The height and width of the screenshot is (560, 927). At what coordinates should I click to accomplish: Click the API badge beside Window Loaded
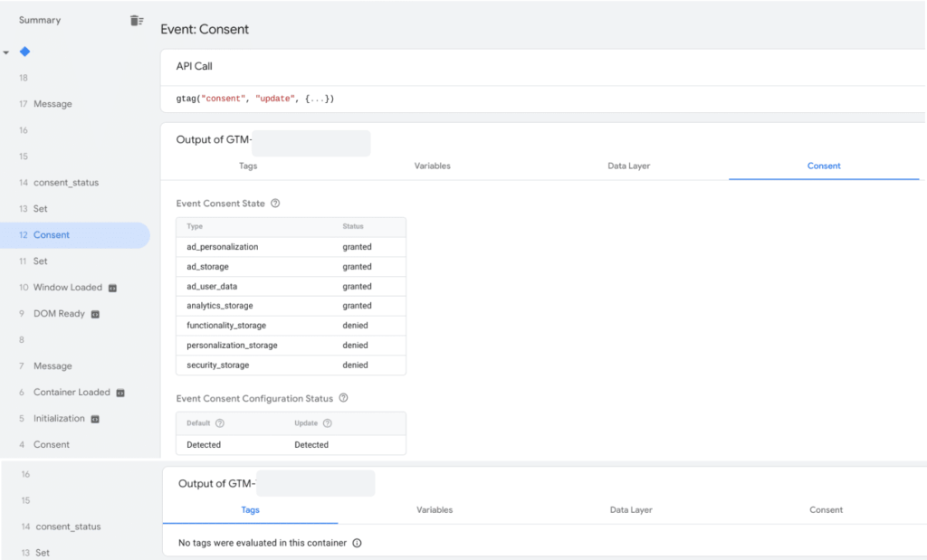[x=112, y=288]
